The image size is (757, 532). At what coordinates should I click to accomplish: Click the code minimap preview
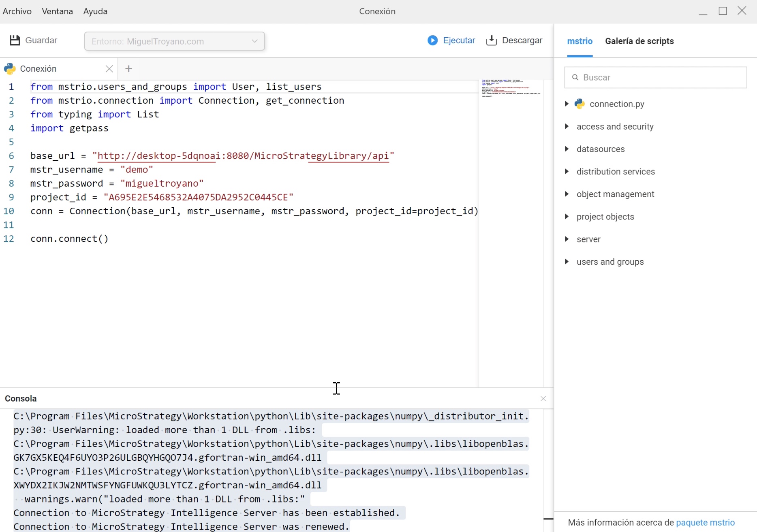coord(511,88)
